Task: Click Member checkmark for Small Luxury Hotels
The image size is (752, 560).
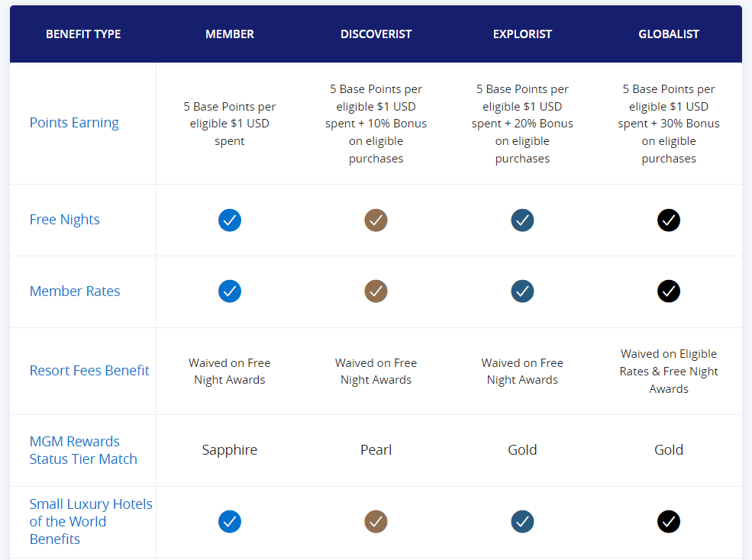Action: click(x=230, y=522)
